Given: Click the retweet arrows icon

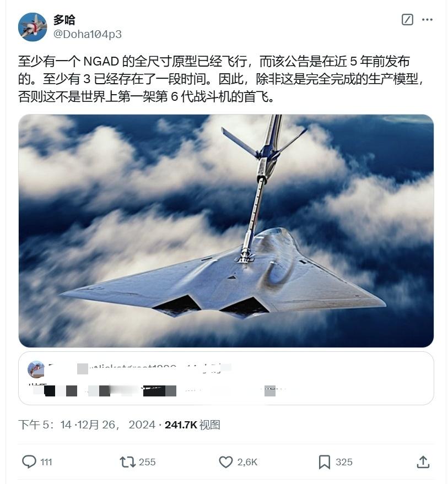Looking at the screenshot, I should point(128,462).
